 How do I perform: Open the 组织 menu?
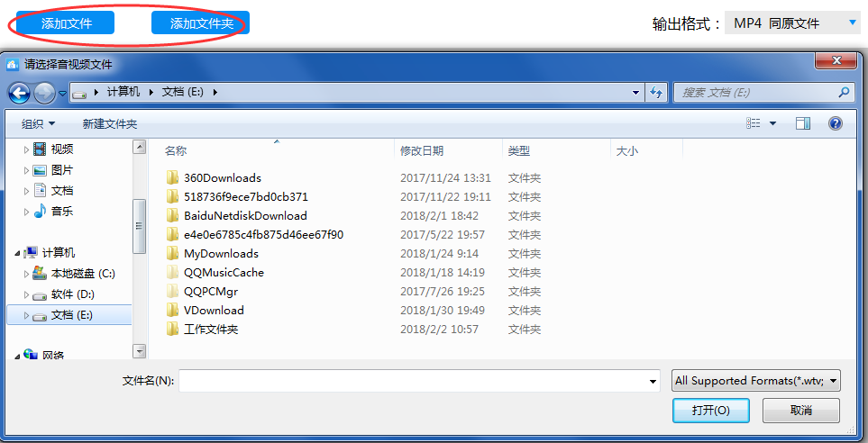tap(38, 124)
